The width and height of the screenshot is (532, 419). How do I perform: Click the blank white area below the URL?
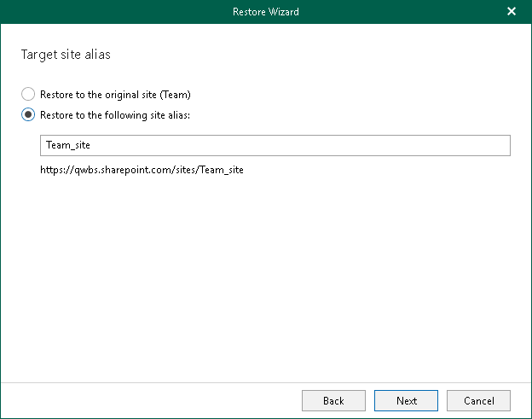pyautogui.click(x=265, y=273)
